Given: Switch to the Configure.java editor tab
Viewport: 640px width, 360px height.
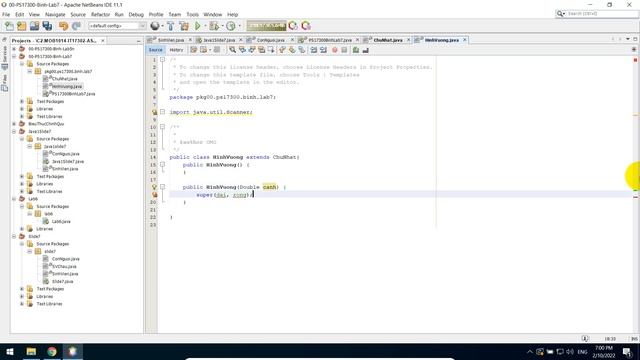Looking at the screenshot, I should click(x=270, y=40).
